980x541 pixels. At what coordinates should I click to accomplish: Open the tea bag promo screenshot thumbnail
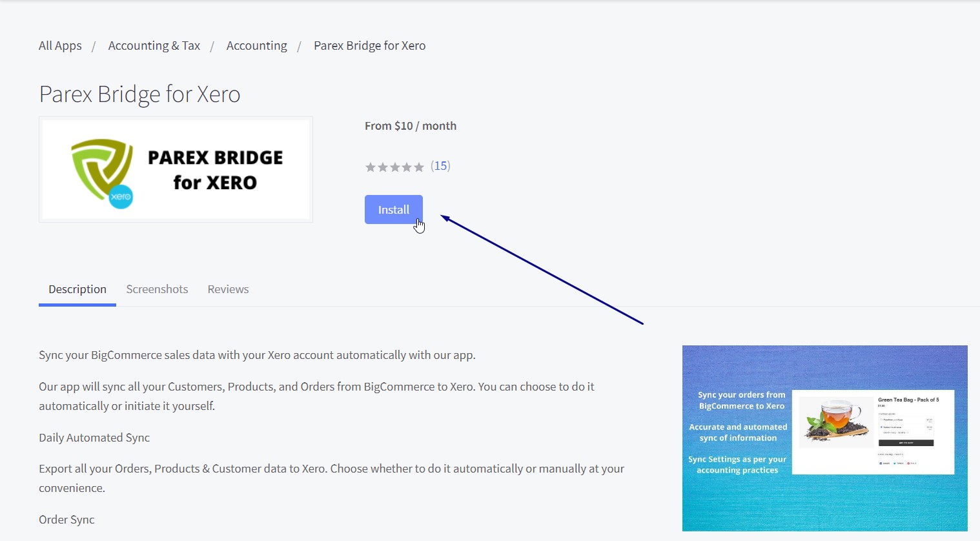pos(824,438)
